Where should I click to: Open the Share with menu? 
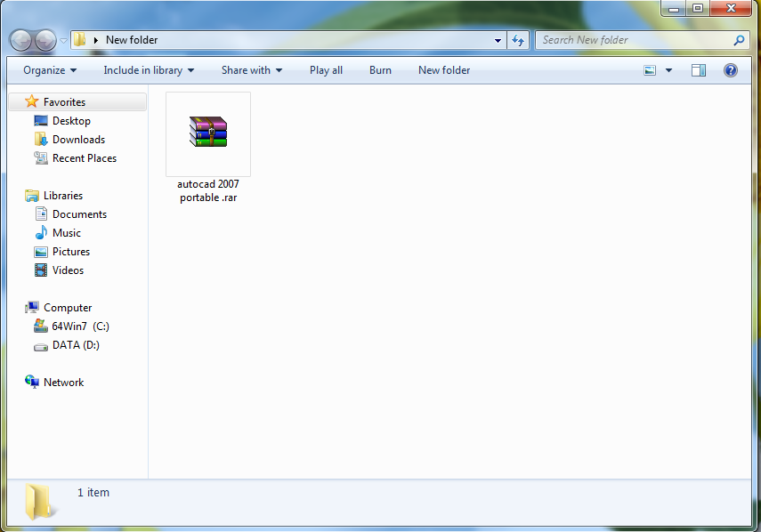tap(252, 70)
